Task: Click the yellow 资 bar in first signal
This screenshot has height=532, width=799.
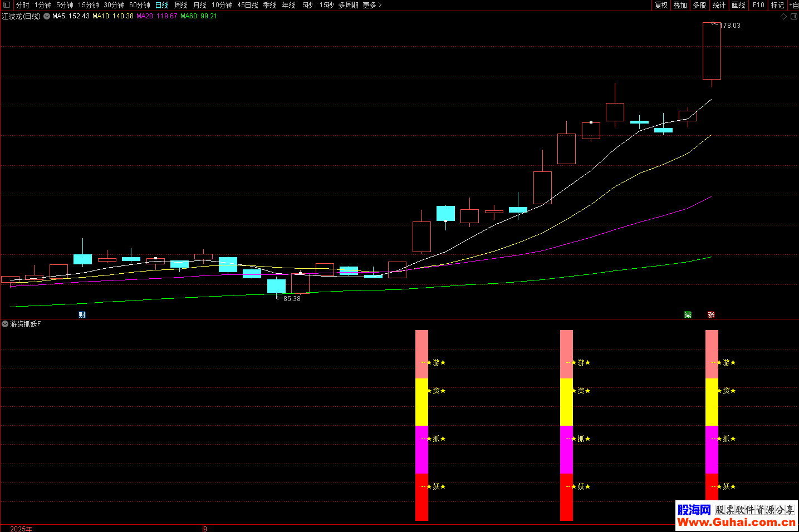Action: (x=421, y=402)
